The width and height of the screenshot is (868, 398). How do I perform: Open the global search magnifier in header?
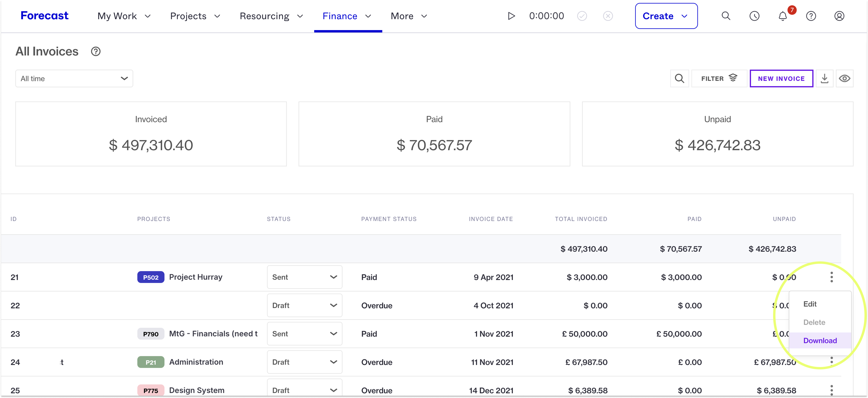(726, 16)
